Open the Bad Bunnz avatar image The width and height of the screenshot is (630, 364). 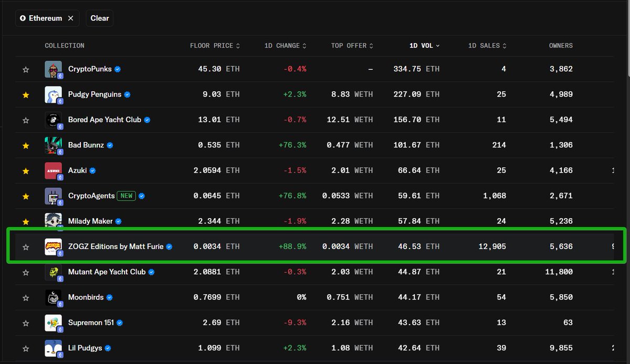[54, 145]
